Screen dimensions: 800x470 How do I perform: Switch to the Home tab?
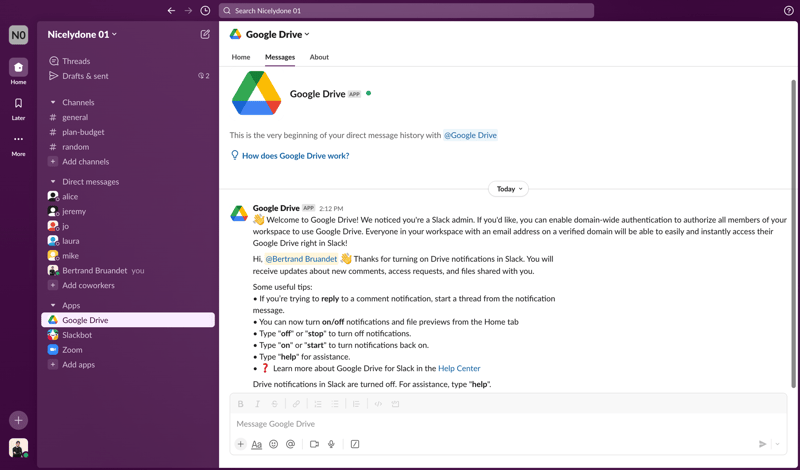click(241, 57)
